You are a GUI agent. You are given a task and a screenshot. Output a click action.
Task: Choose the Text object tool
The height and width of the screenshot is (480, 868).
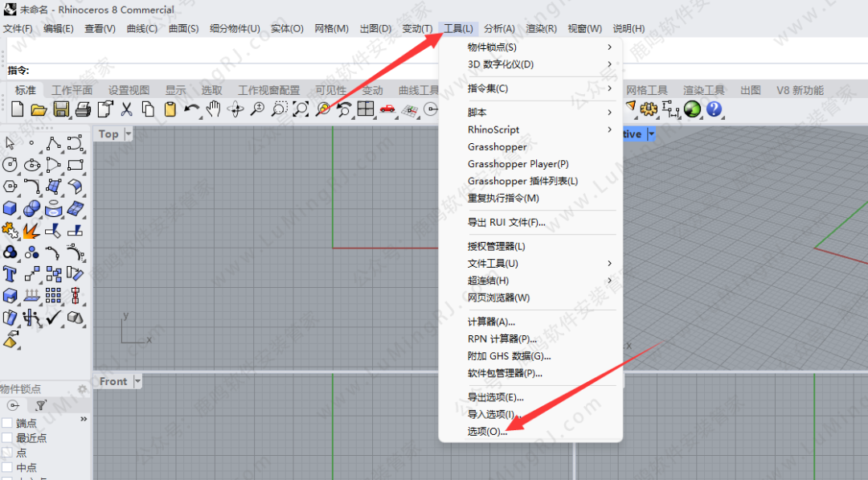click(x=10, y=274)
